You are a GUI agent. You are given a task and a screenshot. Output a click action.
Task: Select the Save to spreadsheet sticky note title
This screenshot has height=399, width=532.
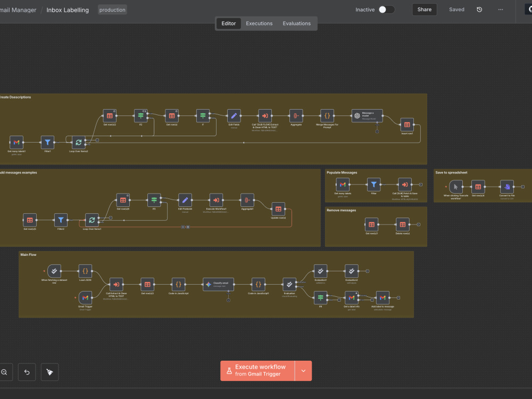tap(451, 172)
